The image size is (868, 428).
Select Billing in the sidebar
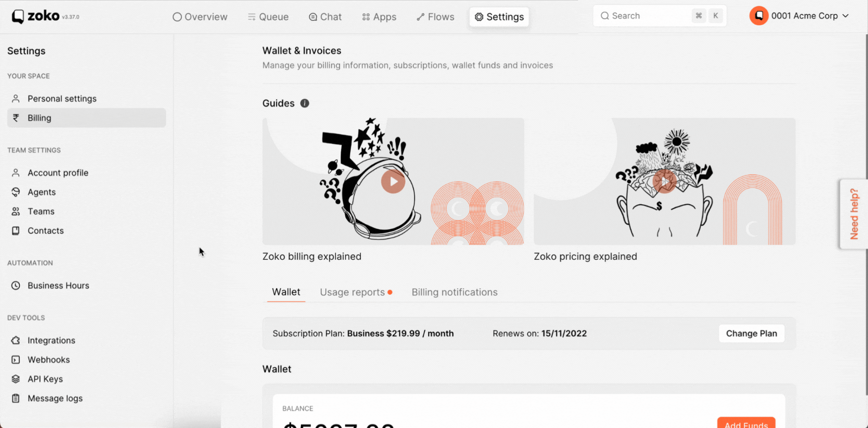pos(87,118)
